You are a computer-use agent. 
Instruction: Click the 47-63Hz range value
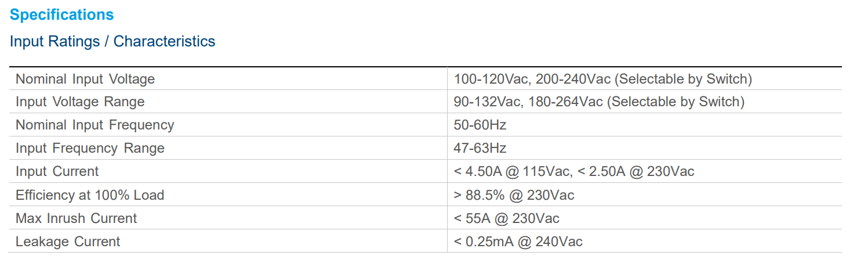(x=480, y=149)
